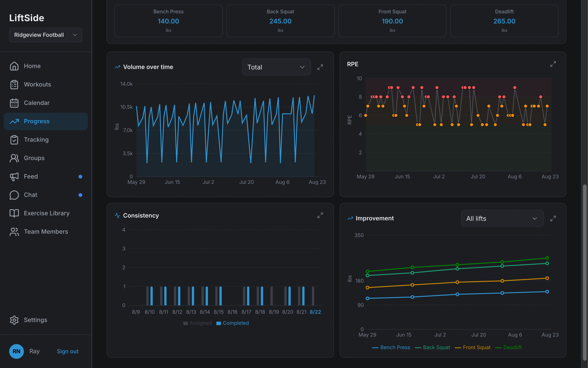Click the Ray username text

[x=34, y=351]
